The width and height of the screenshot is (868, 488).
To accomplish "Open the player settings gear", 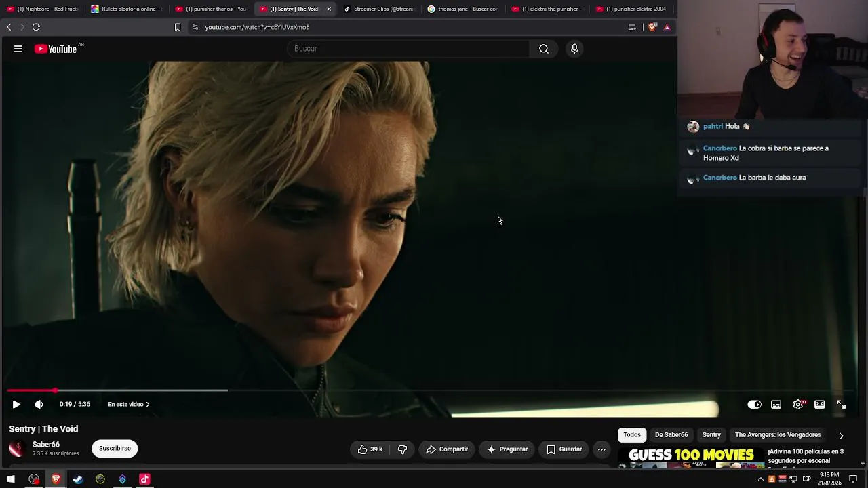I will click(798, 405).
